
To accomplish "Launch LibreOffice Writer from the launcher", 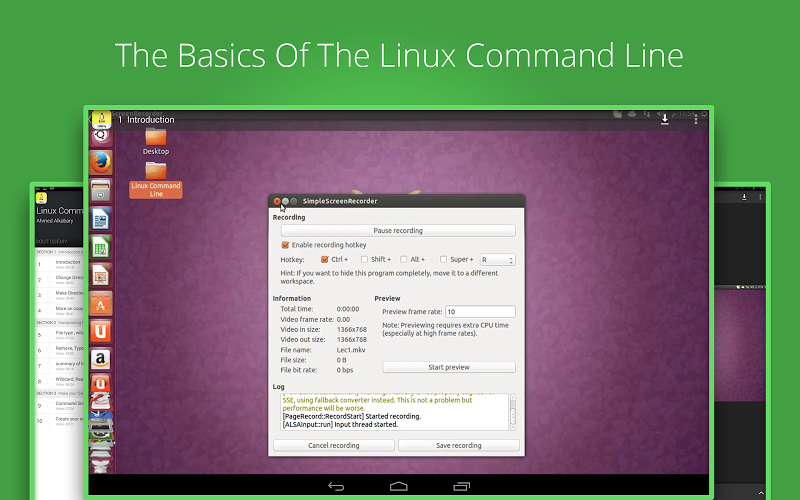I will point(101,219).
